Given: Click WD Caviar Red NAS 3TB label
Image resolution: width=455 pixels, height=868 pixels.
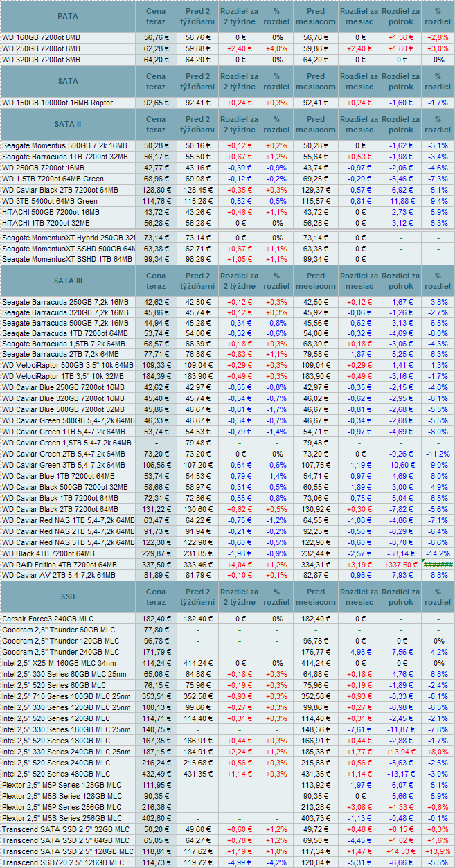Looking at the screenshot, I should coord(68,543).
